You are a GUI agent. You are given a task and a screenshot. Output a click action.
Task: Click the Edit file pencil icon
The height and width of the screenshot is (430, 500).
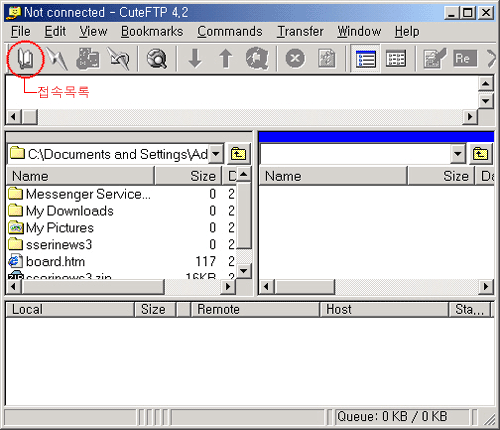coord(434,59)
